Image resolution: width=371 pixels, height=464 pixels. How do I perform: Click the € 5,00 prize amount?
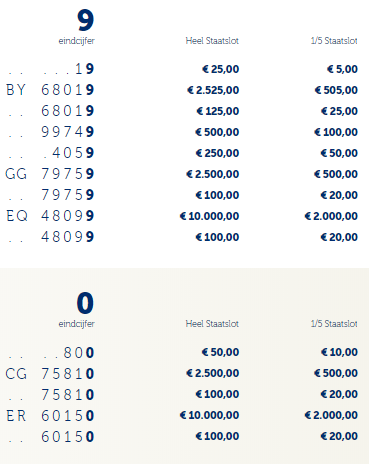342,69
